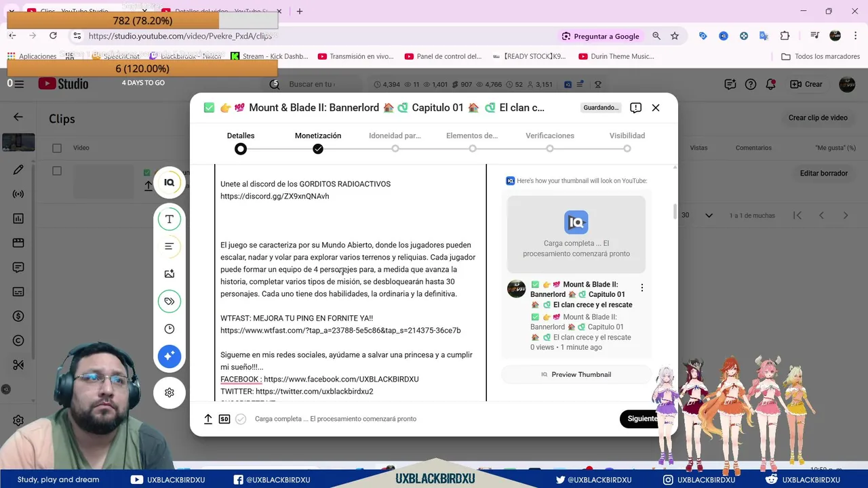
Task: Open a new browser tab
Action: 300,11
